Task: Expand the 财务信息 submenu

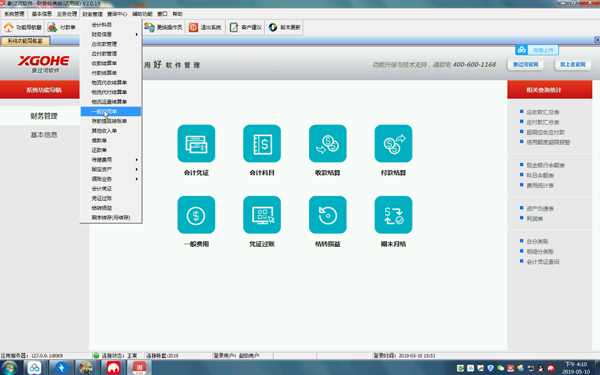Action: point(111,34)
